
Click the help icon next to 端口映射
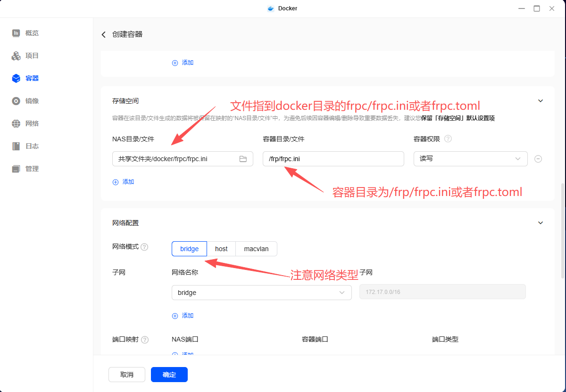[x=145, y=340]
